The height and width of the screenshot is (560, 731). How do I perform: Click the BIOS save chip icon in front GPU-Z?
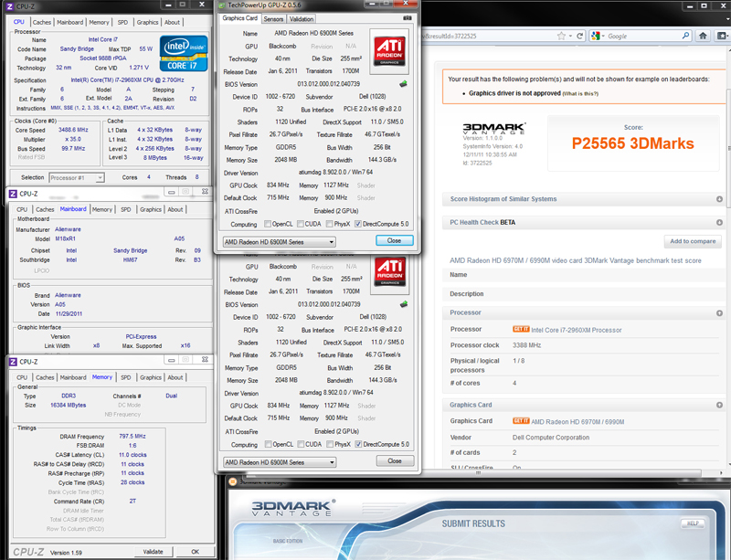click(x=403, y=84)
